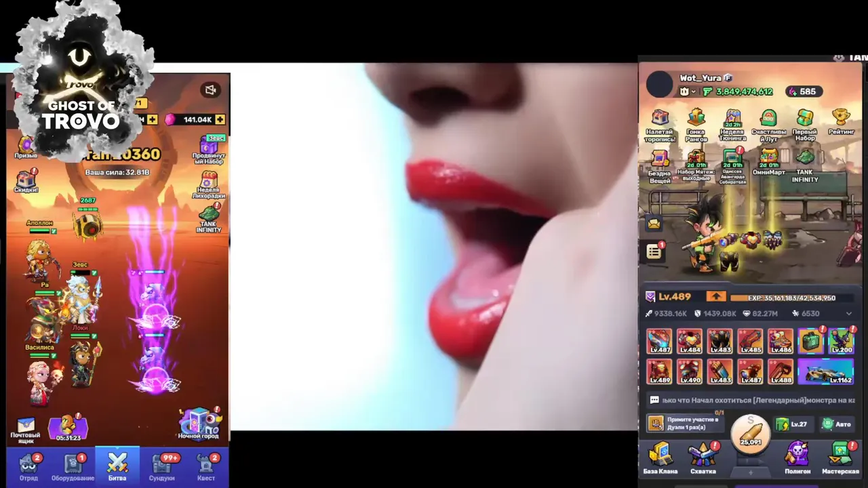Screen dimensions: 868x488
Task: Open Счастливый Лут event icon
Action: coord(768,125)
